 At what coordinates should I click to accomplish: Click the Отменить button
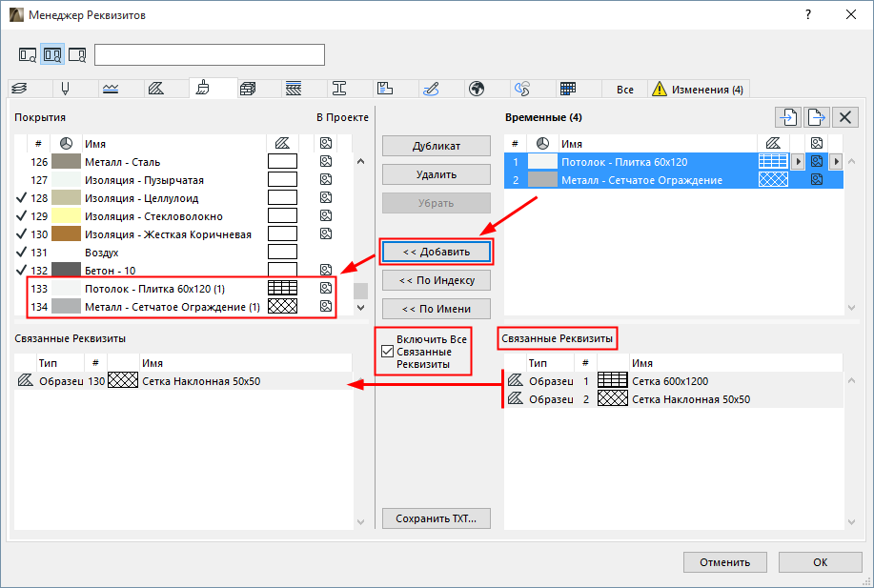pos(725,562)
